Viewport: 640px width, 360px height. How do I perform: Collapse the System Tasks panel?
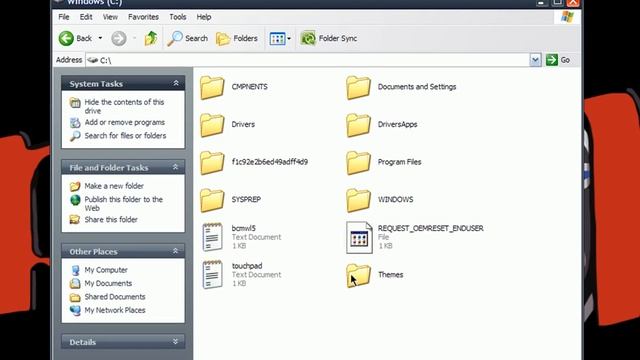176,83
